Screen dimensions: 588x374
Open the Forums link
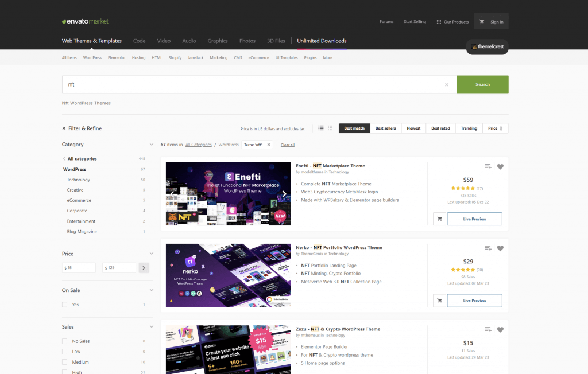point(386,22)
